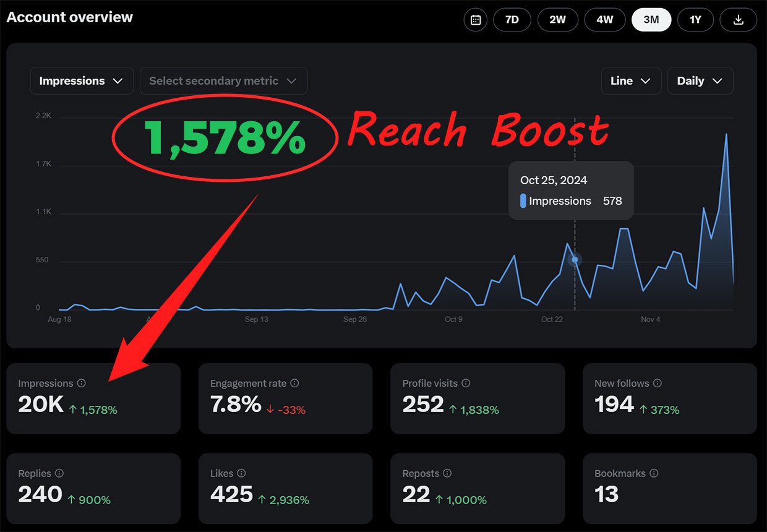Open the Impressions primary metric dropdown

82,81
